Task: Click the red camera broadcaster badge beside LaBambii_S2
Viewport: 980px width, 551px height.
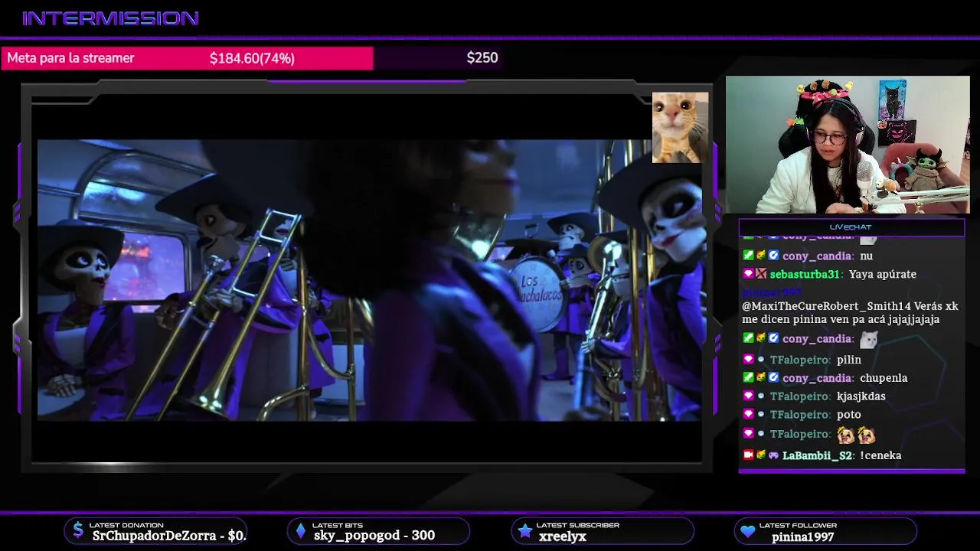Action: (x=748, y=455)
